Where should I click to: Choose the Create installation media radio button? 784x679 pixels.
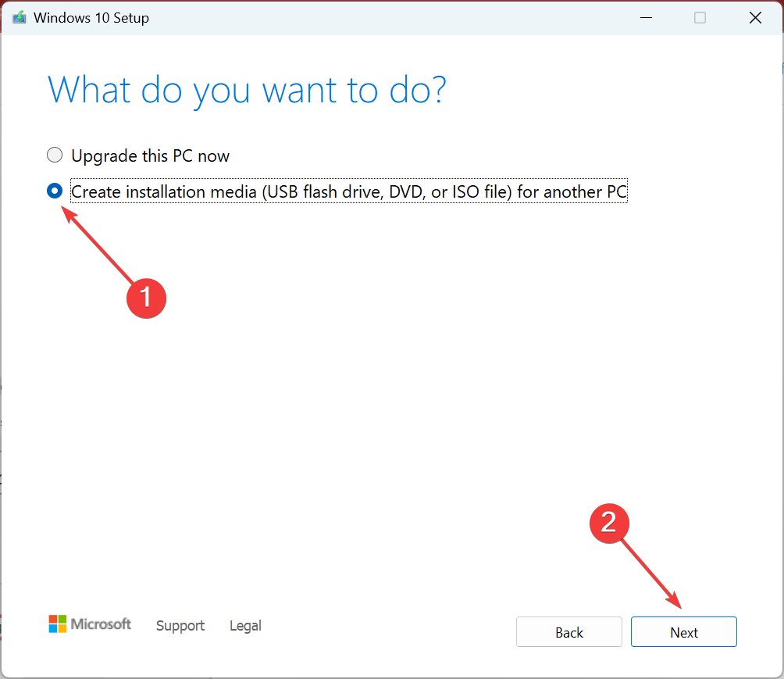click(x=55, y=191)
